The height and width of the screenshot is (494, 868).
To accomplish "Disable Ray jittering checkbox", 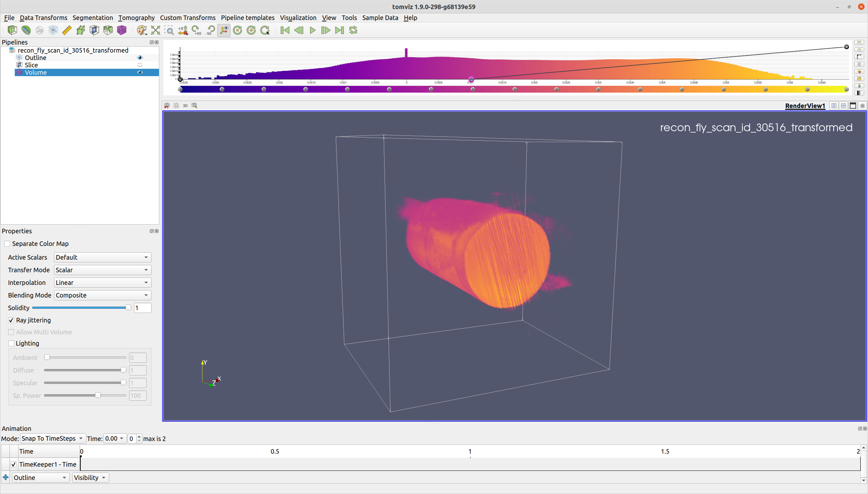I will click(11, 320).
